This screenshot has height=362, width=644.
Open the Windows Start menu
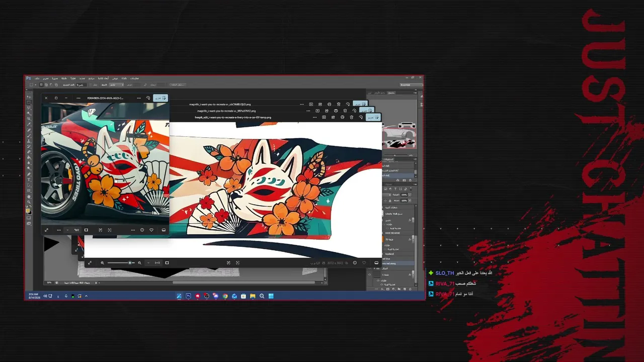(x=271, y=296)
